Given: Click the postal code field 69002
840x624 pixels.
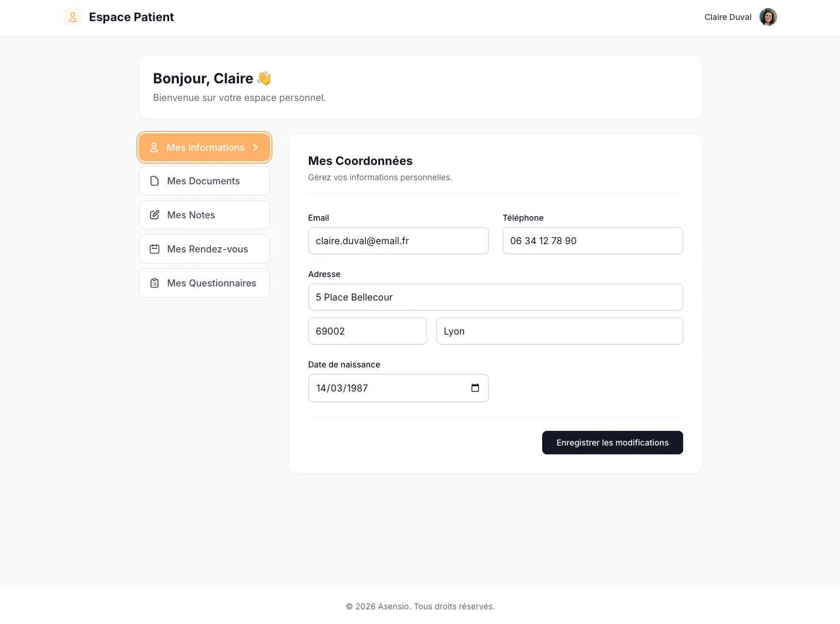Looking at the screenshot, I should tap(367, 331).
